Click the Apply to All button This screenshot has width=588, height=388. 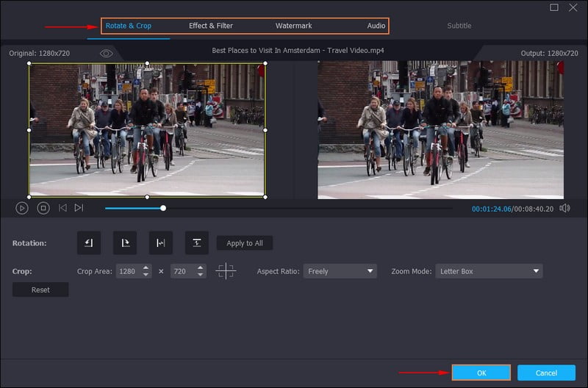(245, 243)
